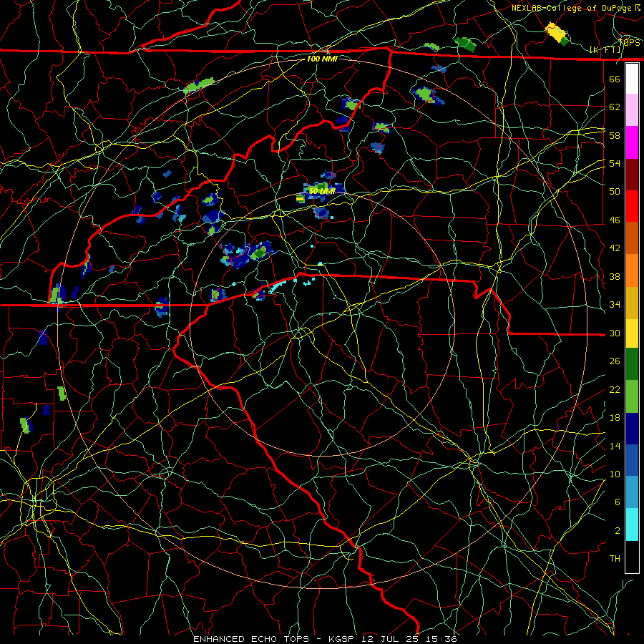Viewport: 644px width, 644px height.
Task: Click the '42' legend value
Action: (615, 248)
